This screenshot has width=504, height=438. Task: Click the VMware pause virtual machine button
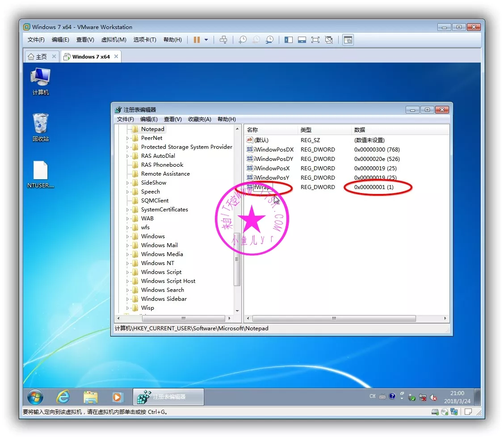tap(197, 40)
